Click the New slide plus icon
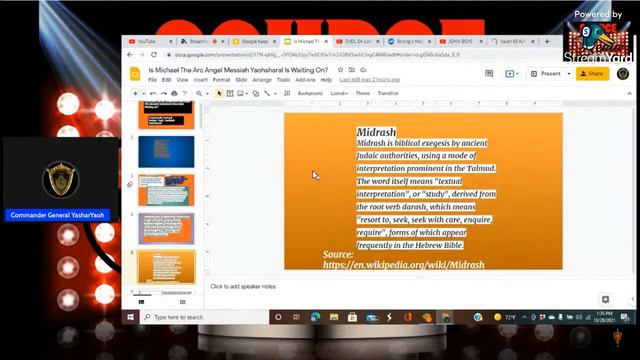 135,93
